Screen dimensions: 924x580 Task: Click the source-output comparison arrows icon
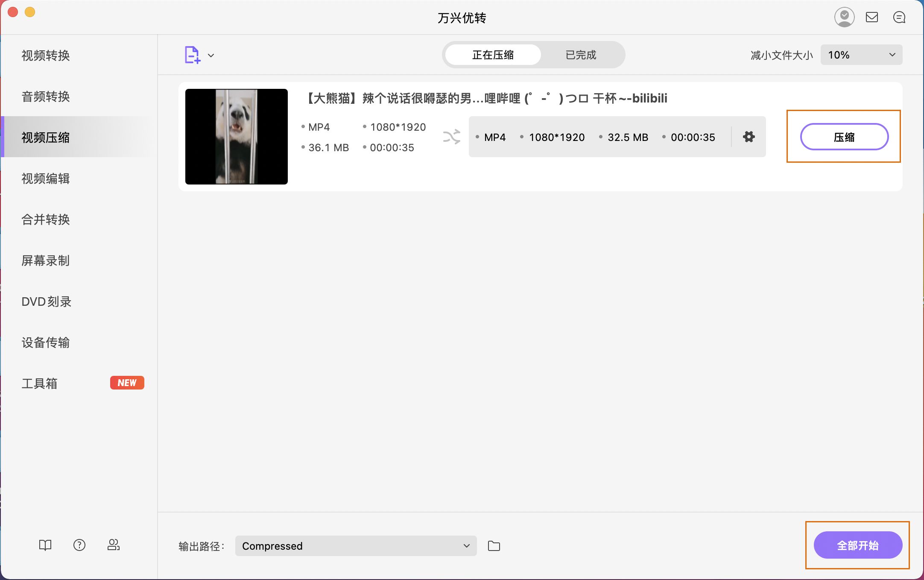pyautogui.click(x=451, y=137)
